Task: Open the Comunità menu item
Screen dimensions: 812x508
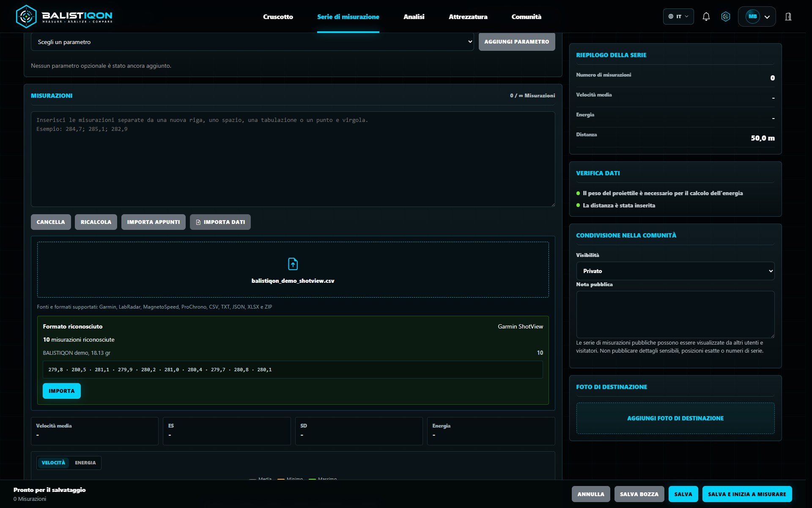Action: 526,17
